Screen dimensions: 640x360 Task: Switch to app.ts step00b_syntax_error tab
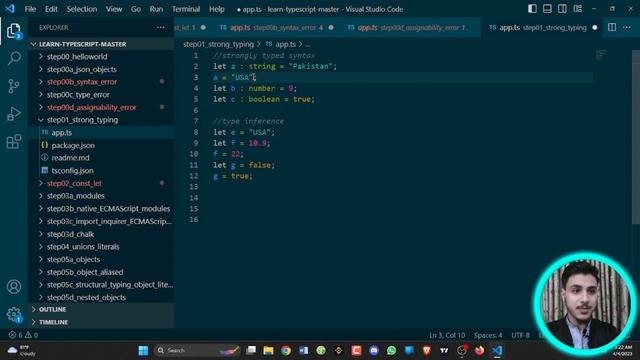coord(276,27)
